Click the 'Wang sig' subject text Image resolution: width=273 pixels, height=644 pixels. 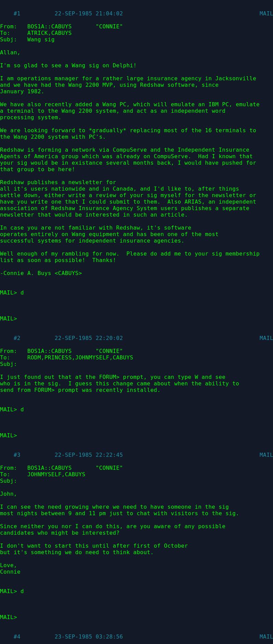[x=41, y=40]
